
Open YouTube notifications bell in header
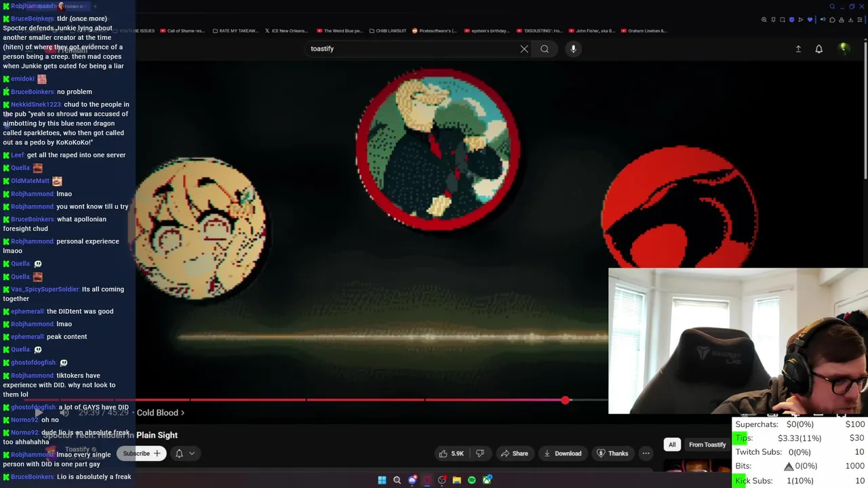pyautogui.click(x=818, y=49)
